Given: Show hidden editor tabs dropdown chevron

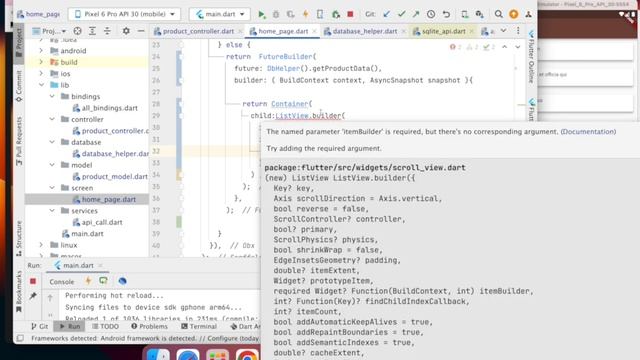Looking at the screenshot, I should tap(503, 31).
